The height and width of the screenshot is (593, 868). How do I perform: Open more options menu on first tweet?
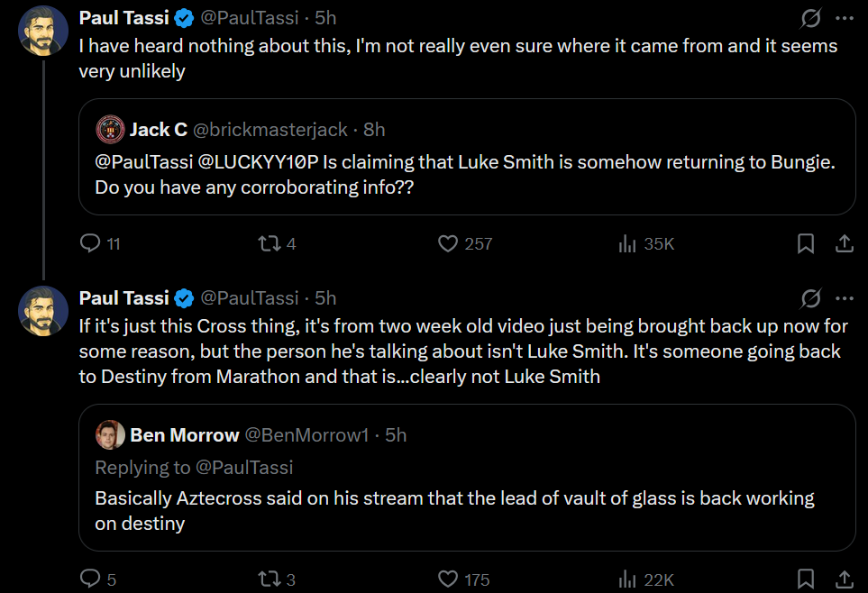click(845, 18)
